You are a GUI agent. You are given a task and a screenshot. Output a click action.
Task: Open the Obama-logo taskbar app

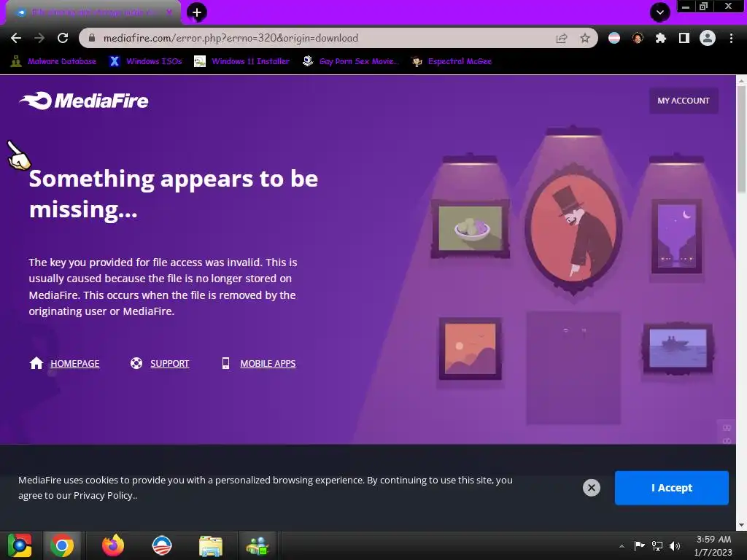click(x=161, y=545)
